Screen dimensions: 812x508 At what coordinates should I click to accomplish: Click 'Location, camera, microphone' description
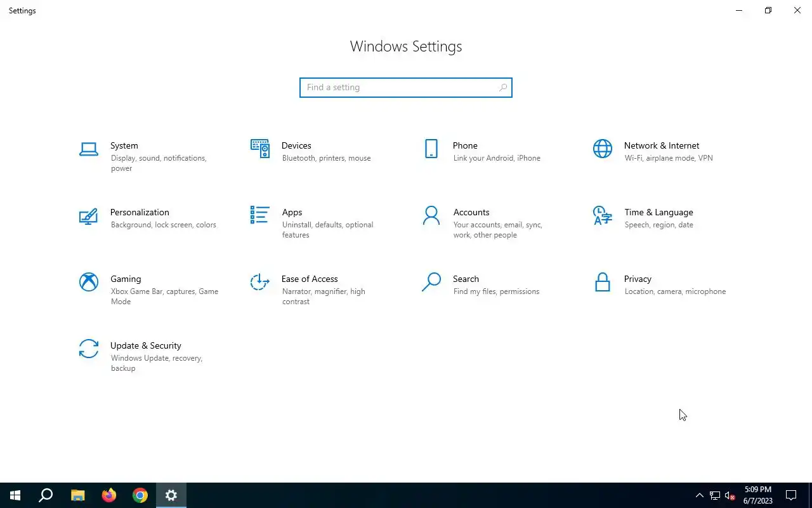pyautogui.click(x=675, y=291)
